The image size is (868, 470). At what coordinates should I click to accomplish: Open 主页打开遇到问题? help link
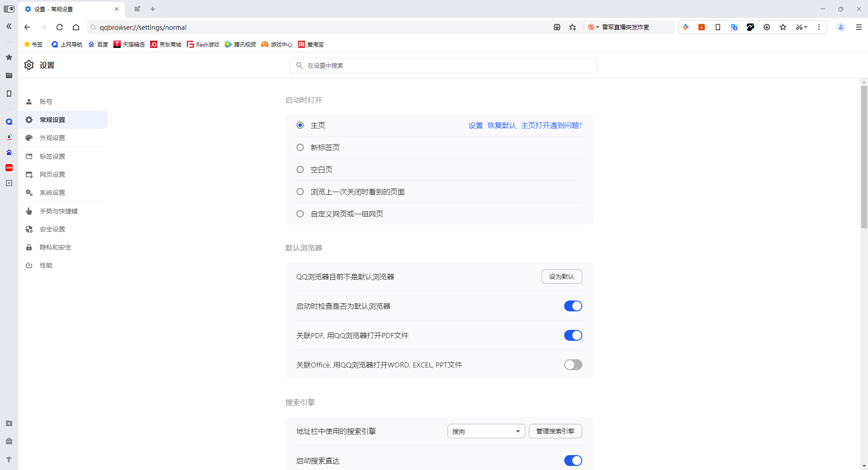coord(552,125)
